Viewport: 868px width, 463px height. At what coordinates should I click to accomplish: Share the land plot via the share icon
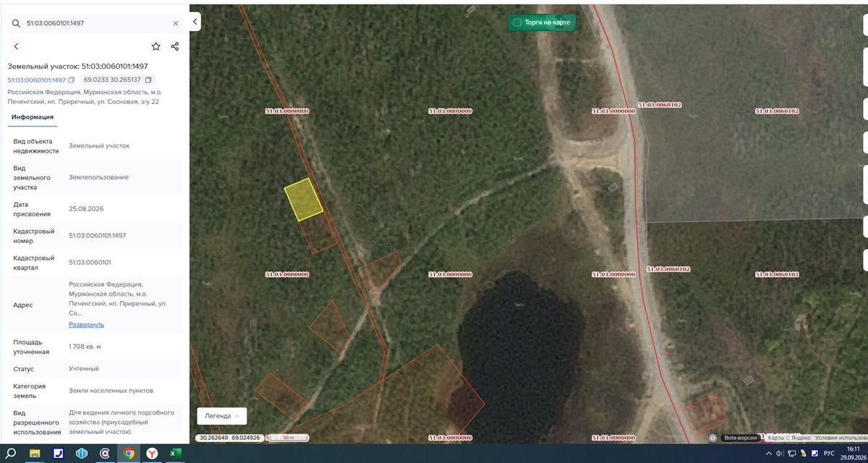pos(175,46)
